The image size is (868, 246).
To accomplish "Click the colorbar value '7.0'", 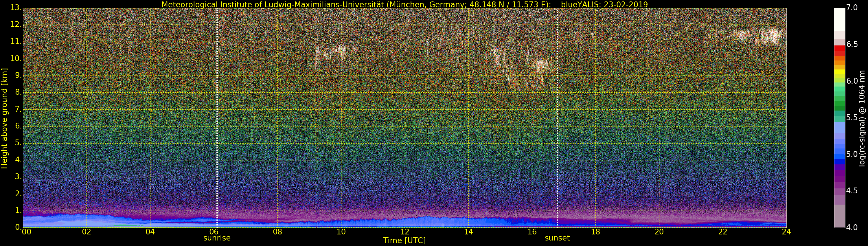I will 852,8.
